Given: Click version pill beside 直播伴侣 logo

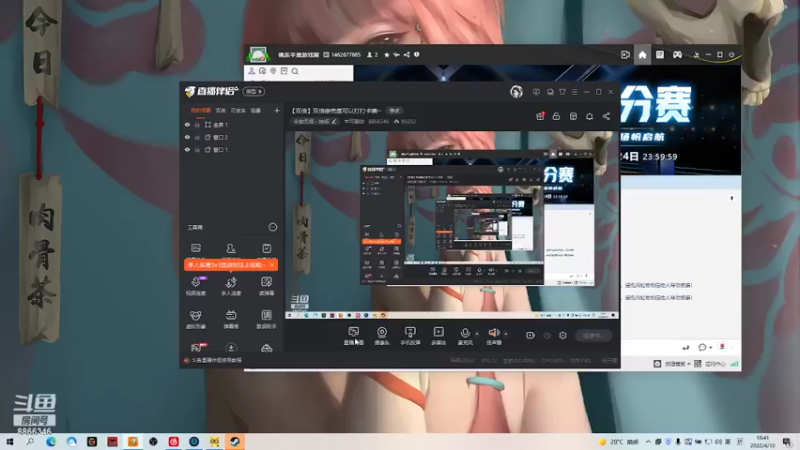Looking at the screenshot, I should click(254, 91).
